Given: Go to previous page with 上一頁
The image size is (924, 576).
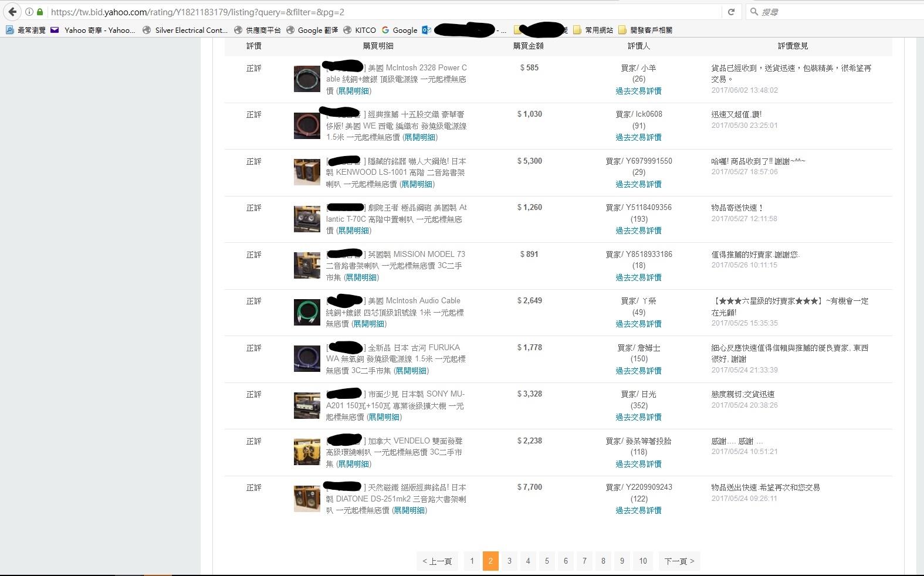Looking at the screenshot, I should pos(437,561).
